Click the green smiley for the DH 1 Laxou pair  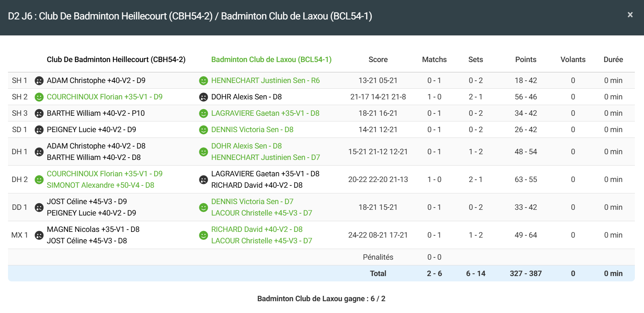click(204, 152)
